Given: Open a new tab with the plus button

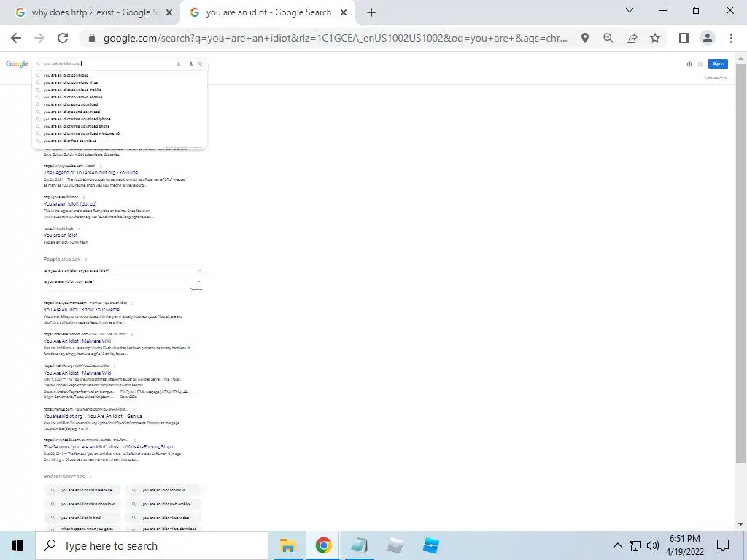Looking at the screenshot, I should [371, 13].
